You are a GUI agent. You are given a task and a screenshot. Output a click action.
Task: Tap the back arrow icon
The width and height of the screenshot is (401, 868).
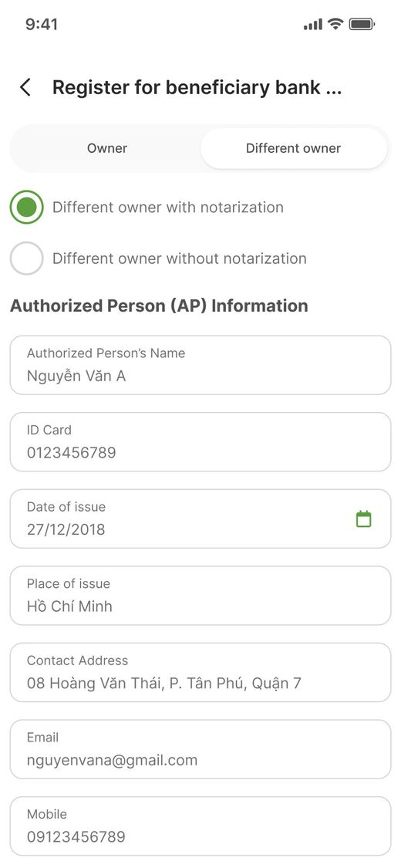tap(25, 87)
